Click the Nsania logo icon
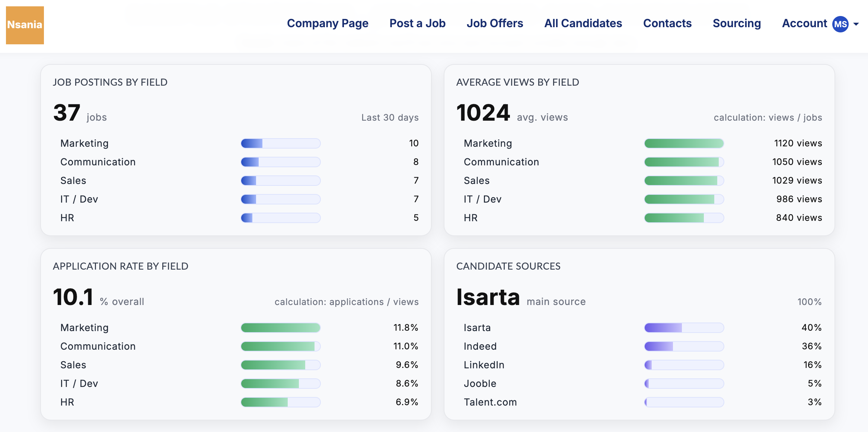 [x=25, y=25]
